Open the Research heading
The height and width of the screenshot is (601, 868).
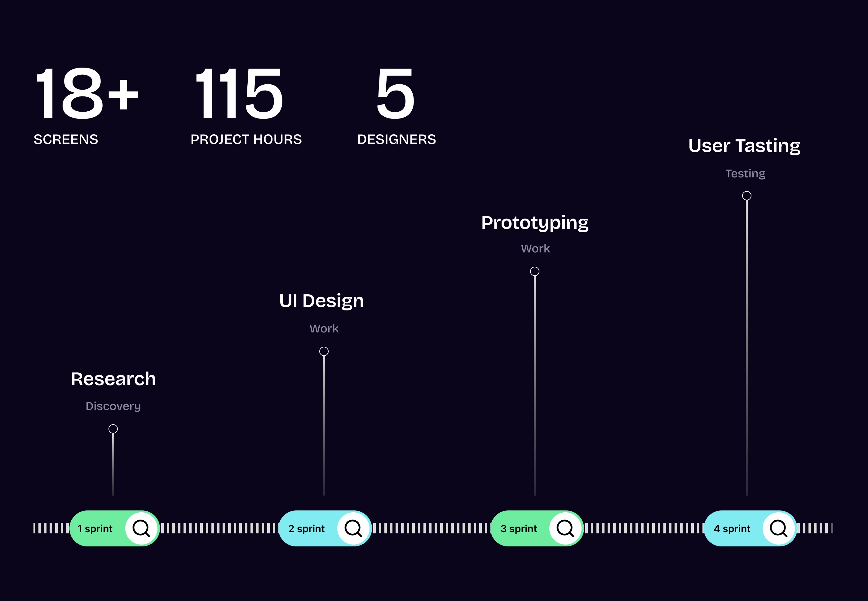pyautogui.click(x=113, y=379)
